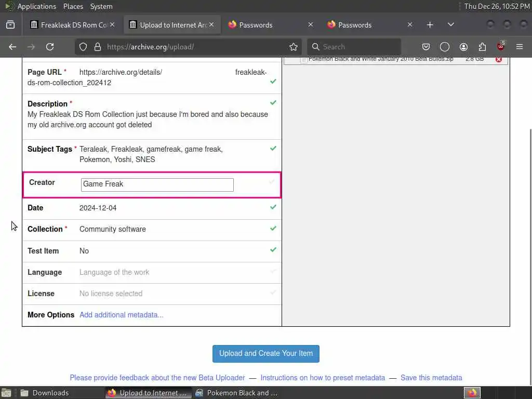Open the Applications menu
Viewport: 532px width, 399px height.
click(37, 6)
